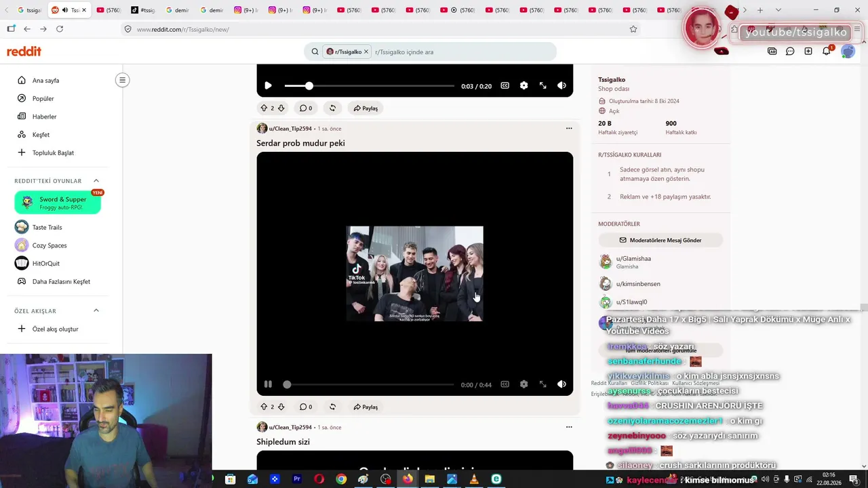
Task: Open settings gear on top video
Action: tap(524, 85)
